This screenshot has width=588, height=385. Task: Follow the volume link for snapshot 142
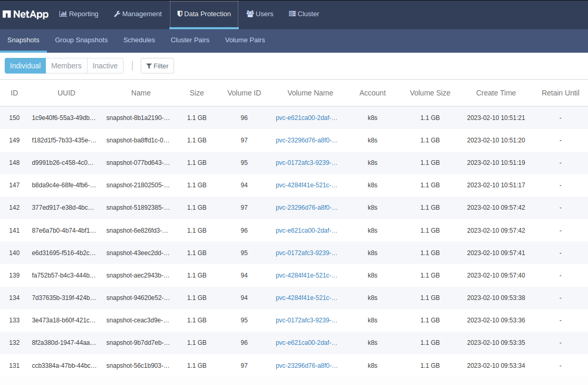[x=307, y=208]
